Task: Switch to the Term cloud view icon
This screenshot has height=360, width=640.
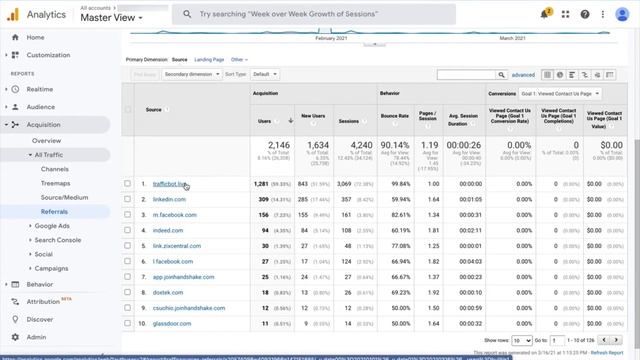Action: click(597, 75)
